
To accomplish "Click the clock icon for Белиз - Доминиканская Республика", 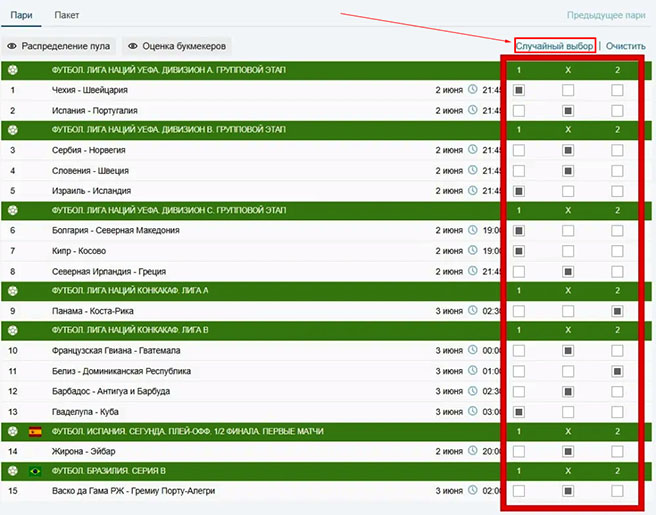I will tap(472, 370).
